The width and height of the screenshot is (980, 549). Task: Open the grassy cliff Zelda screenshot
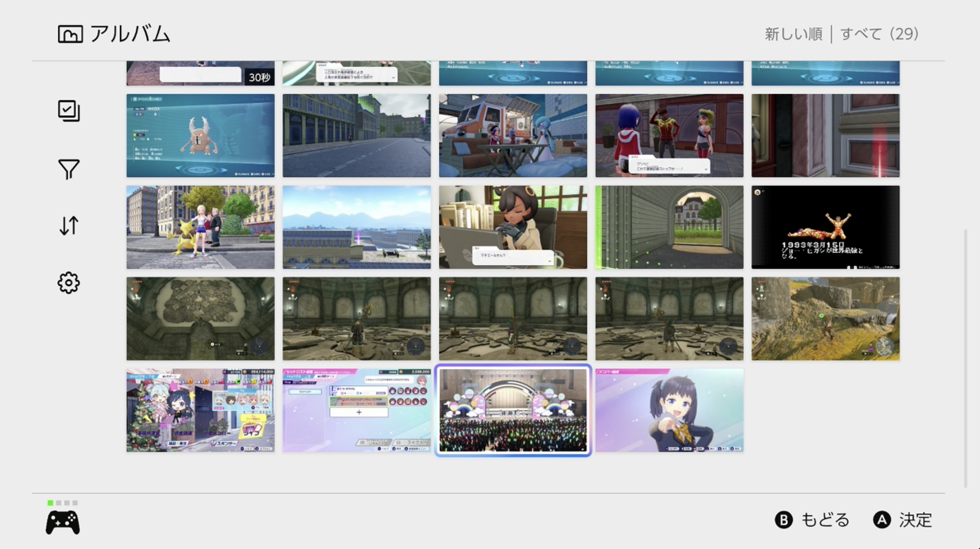click(825, 319)
